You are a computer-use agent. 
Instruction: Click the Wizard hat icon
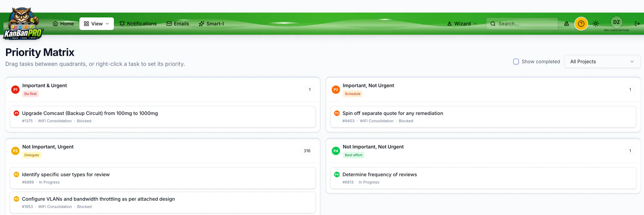tap(449, 24)
